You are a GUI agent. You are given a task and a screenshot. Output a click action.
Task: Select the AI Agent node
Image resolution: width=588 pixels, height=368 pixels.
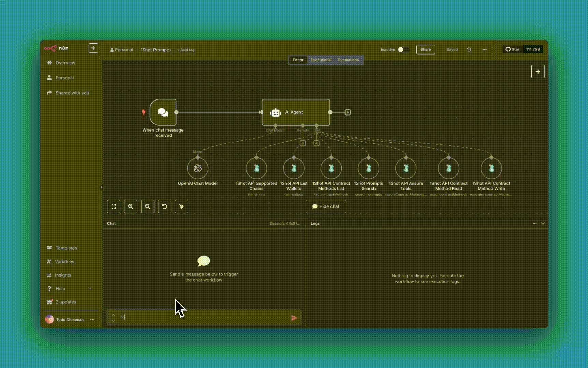pos(296,112)
